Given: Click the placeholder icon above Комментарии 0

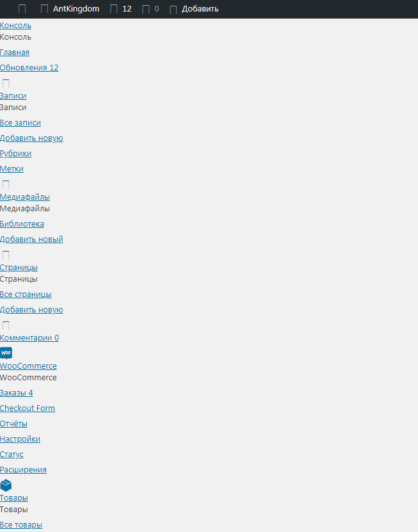Looking at the screenshot, I should pyautogui.click(x=6, y=325).
